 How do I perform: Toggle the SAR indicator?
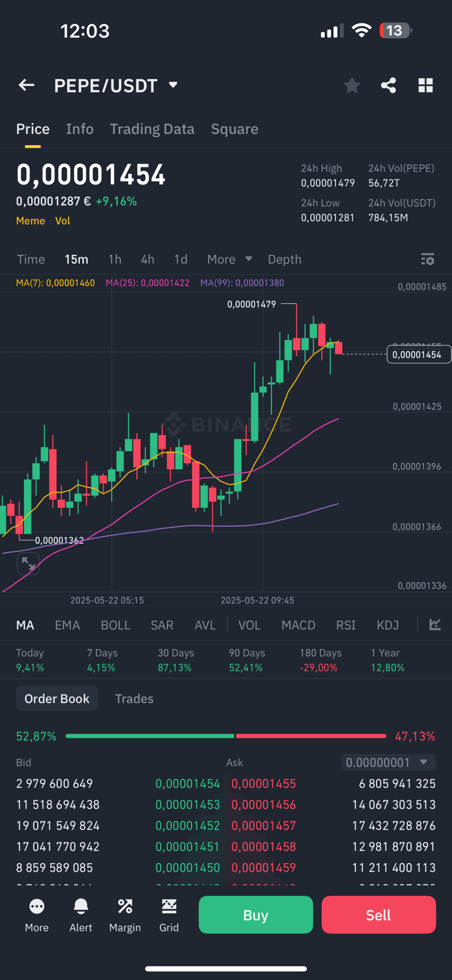pyautogui.click(x=162, y=625)
